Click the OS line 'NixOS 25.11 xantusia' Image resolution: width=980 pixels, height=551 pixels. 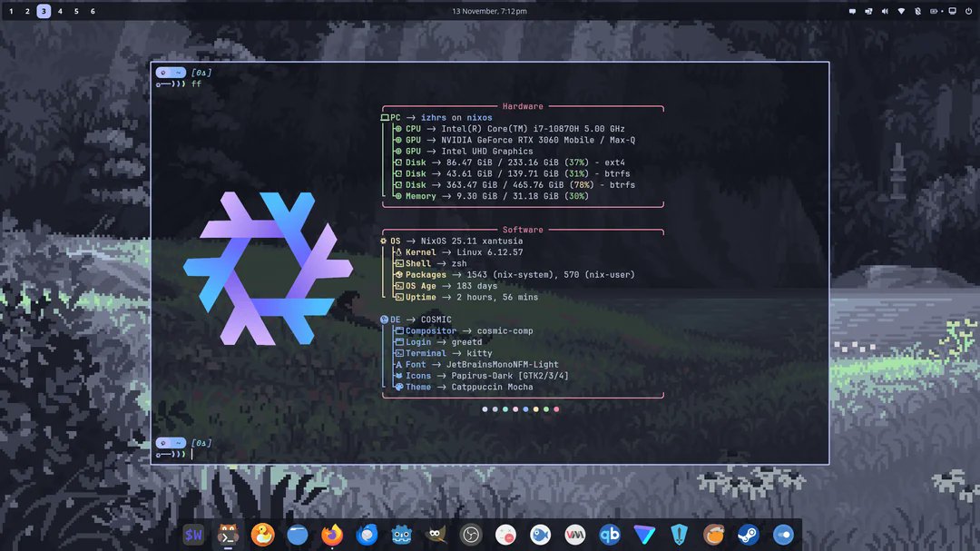pos(451,241)
